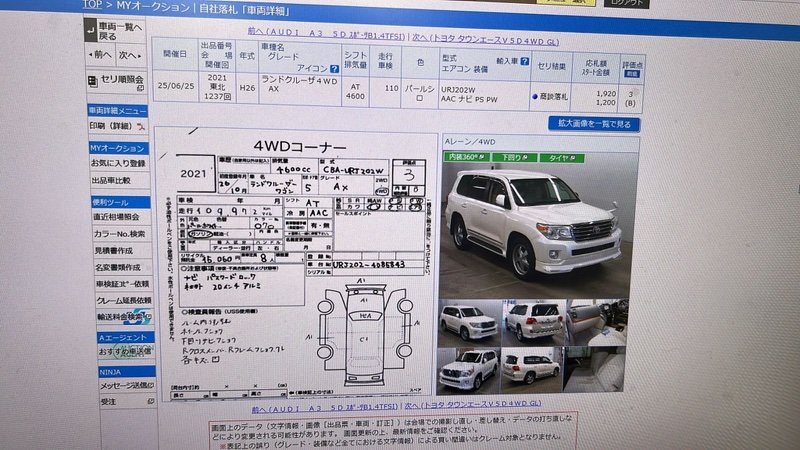The image size is (800, 450).
Task: Click the 4WDコーナー auction sheet image
Action: pyautogui.click(x=296, y=266)
